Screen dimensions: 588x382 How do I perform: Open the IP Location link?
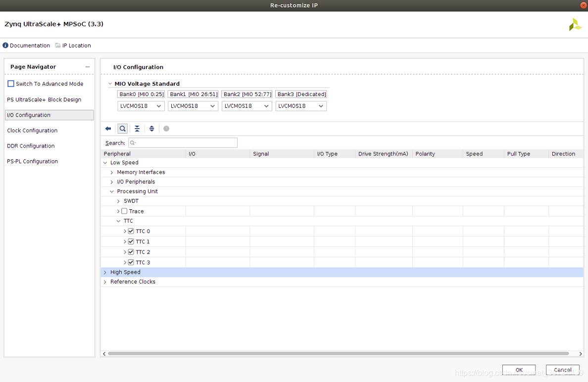[77, 46]
